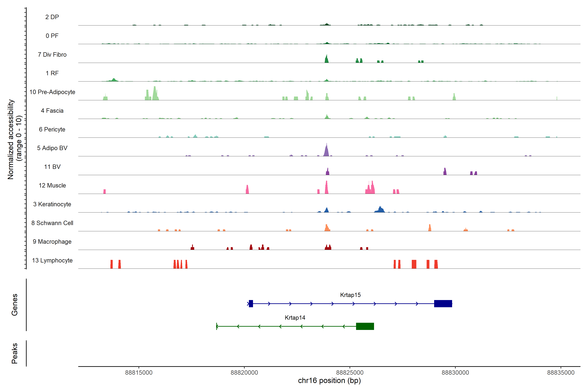Select the 12 Muscle track label
This screenshot has height=392, width=588.
click(52, 186)
